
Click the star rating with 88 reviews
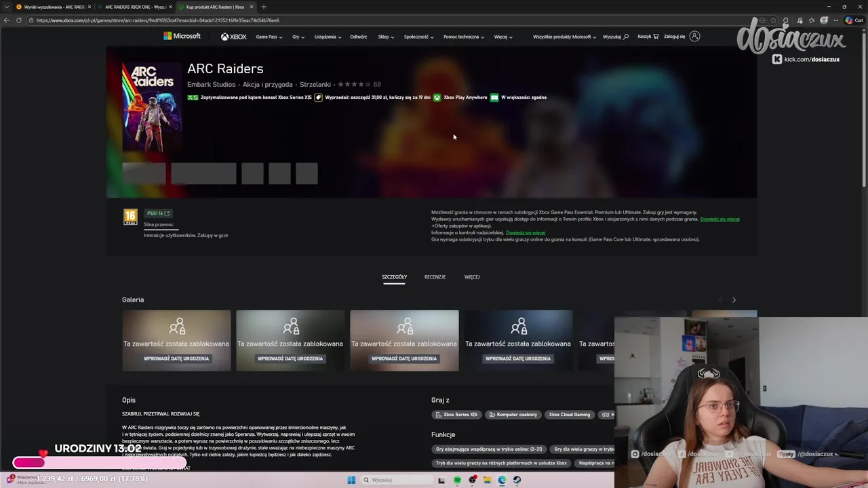359,85
